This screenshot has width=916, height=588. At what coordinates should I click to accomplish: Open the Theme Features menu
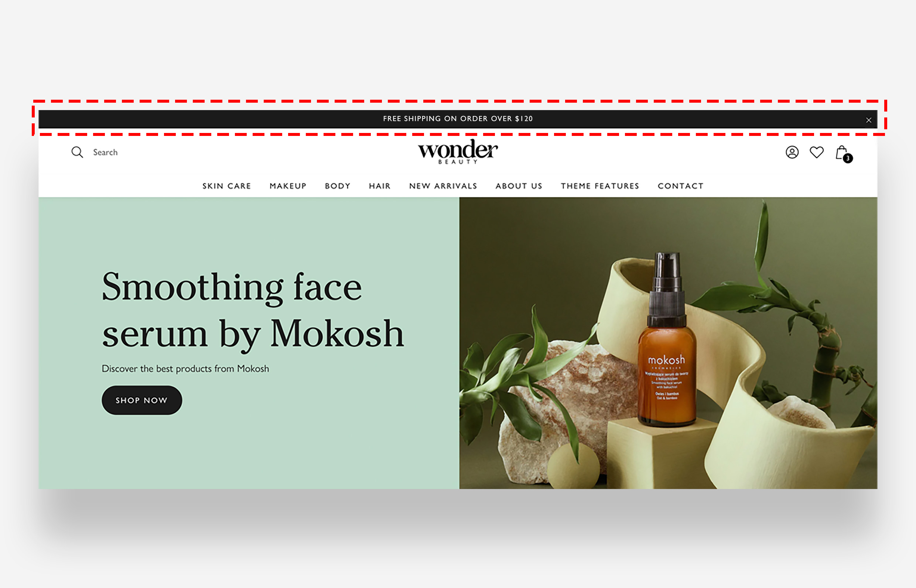pos(599,186)
